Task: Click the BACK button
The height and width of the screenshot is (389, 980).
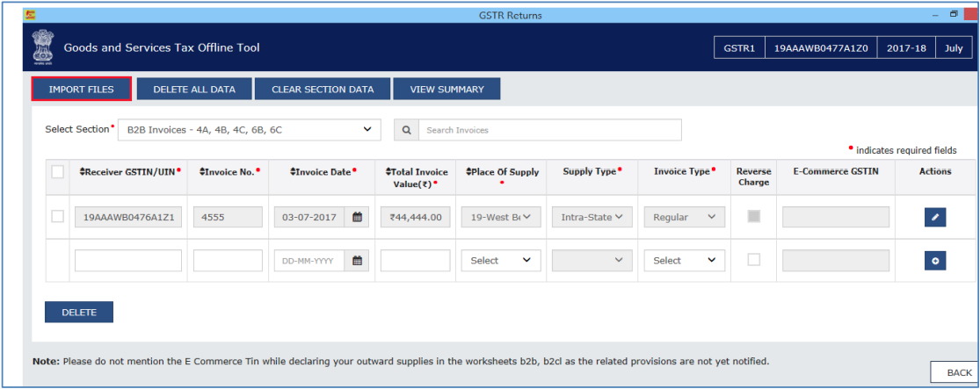Action: point(955,373)
